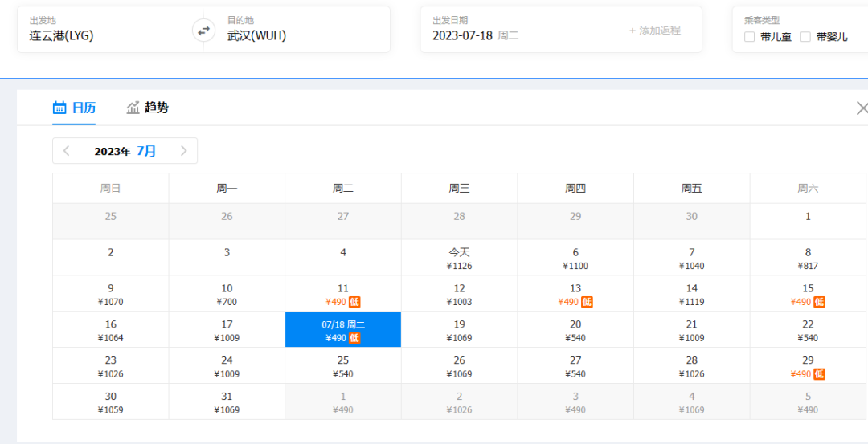Select July 20 priced ¥540
The image size is (868, 444).
coord(575,329)
